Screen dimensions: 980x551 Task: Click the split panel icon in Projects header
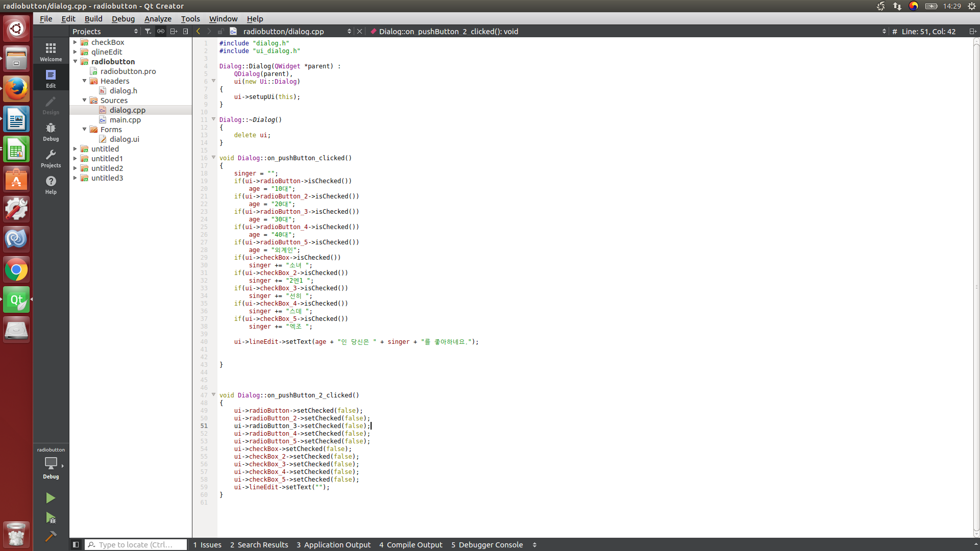tap(174, 31)
